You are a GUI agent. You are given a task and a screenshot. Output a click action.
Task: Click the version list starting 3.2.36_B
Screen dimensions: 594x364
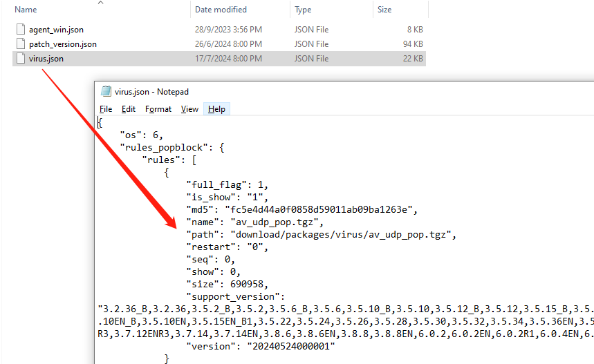346,309
